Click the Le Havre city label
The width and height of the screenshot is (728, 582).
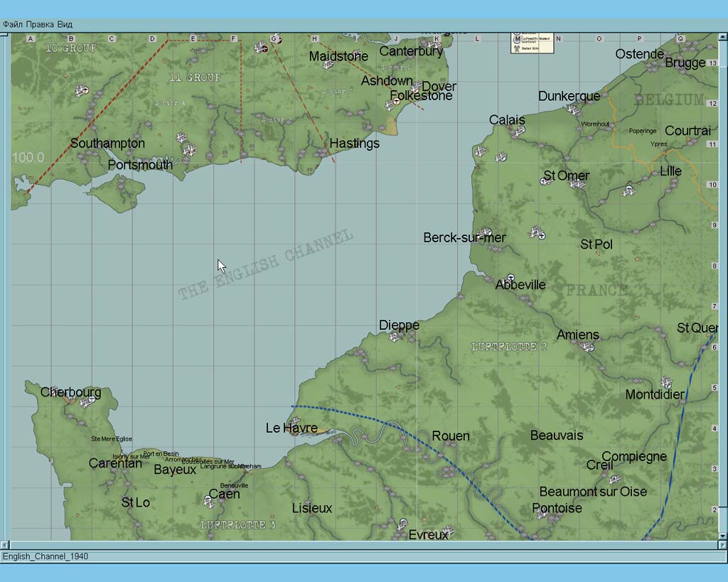pyautogui.click(x=291, y=428)
